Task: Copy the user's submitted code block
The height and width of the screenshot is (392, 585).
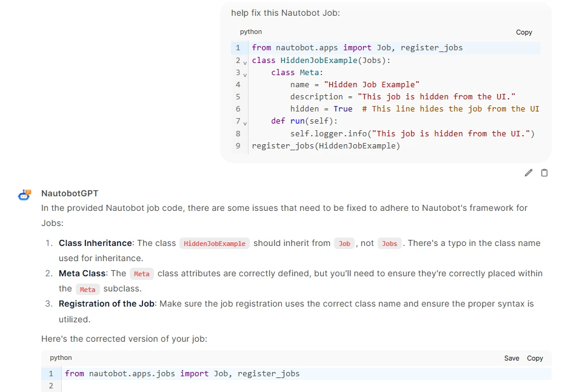Action: 524,32
